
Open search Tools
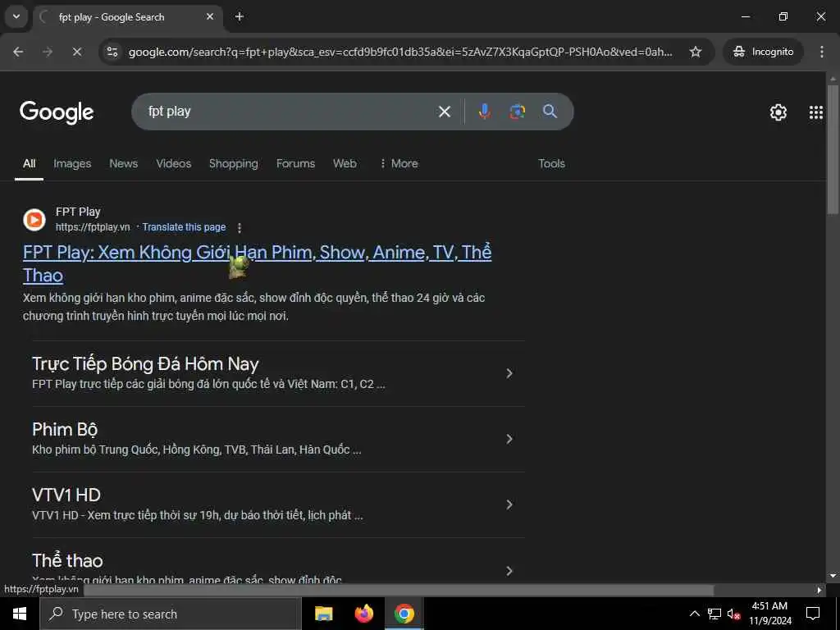click(552, 164)
